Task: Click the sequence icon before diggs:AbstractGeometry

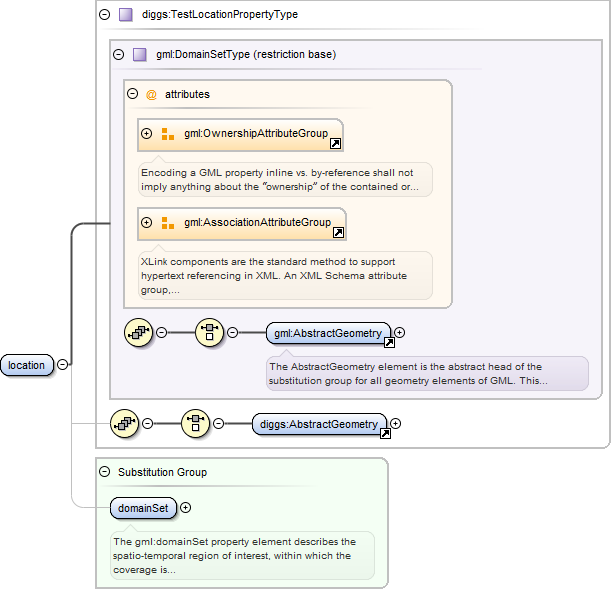Action: (x=124, y=424)
